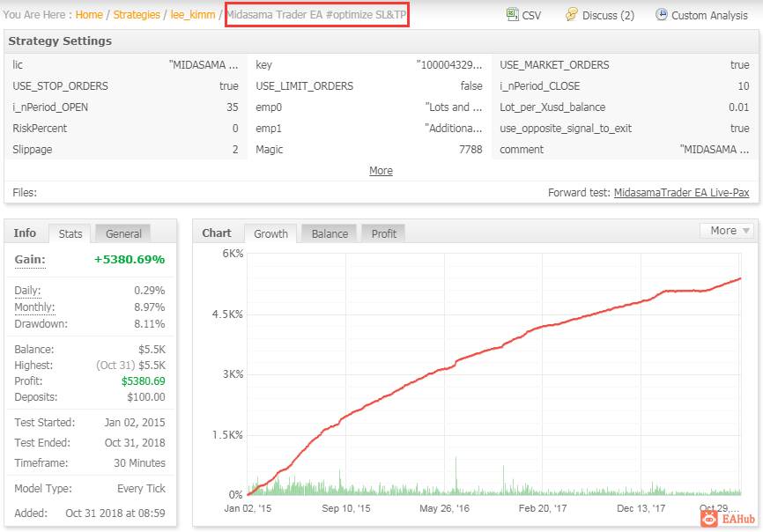Open the chart More dropdown
Screen dimensions: 763x532
(x=729, y=231)
